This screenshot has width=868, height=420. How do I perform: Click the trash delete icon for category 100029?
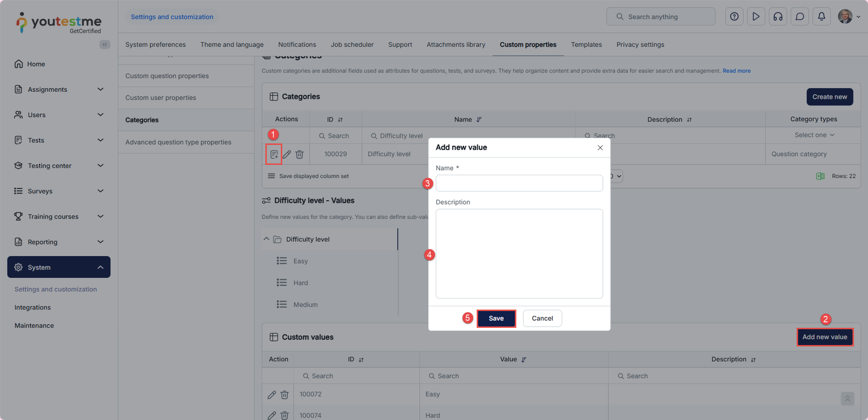pyautogui.click(x=299, y=154)
